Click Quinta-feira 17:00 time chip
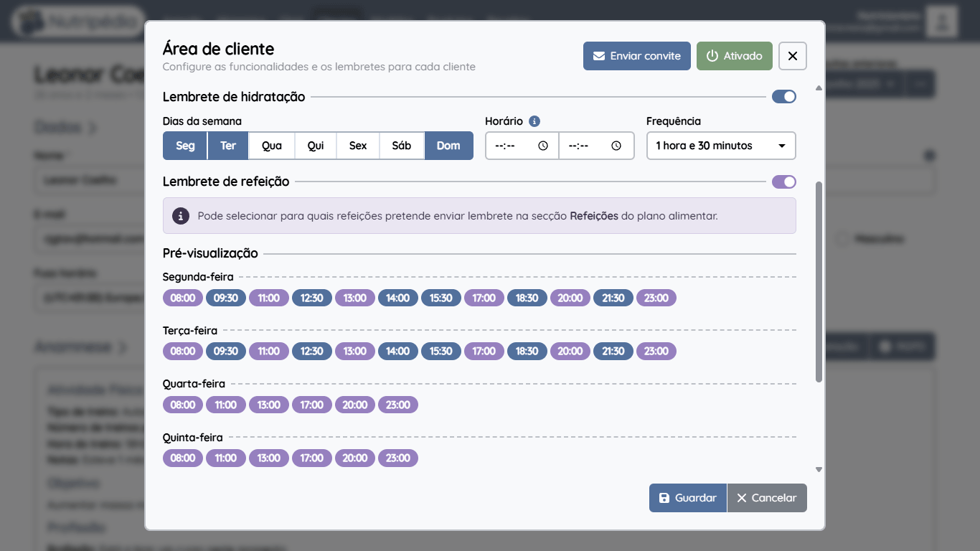 coord(312,458)
